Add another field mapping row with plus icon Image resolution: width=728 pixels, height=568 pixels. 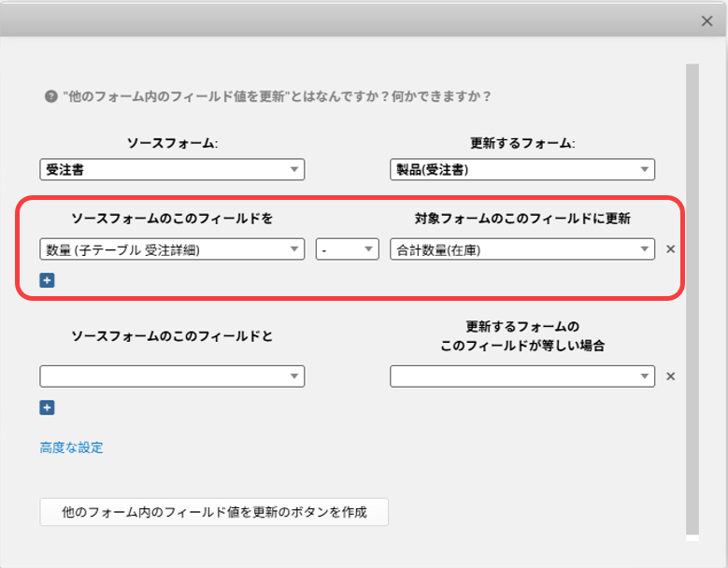pos(47,279)
